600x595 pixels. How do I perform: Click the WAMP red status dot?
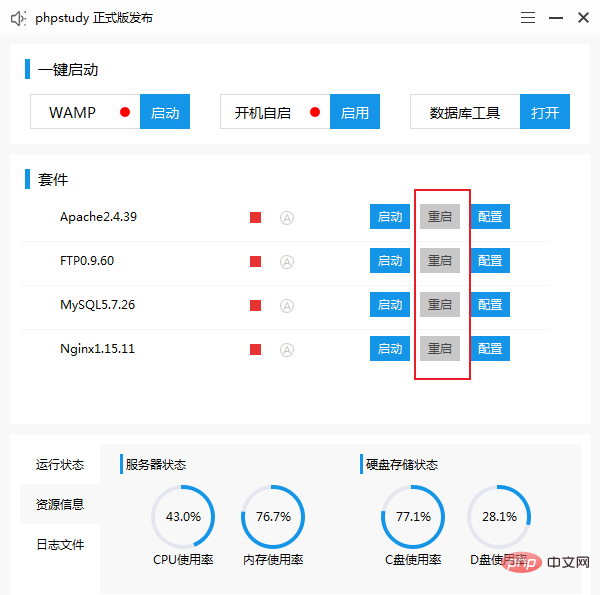point(125,112)
